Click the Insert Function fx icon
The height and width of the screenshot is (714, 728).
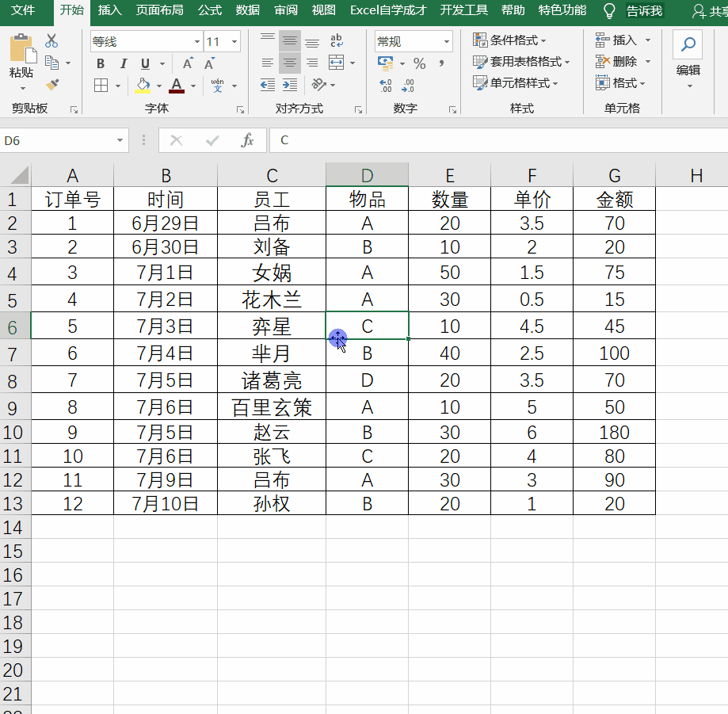point(247,140)
